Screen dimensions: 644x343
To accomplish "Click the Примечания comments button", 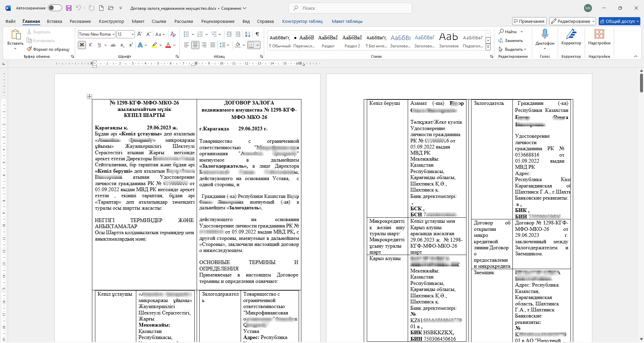I will click(529, 21).
